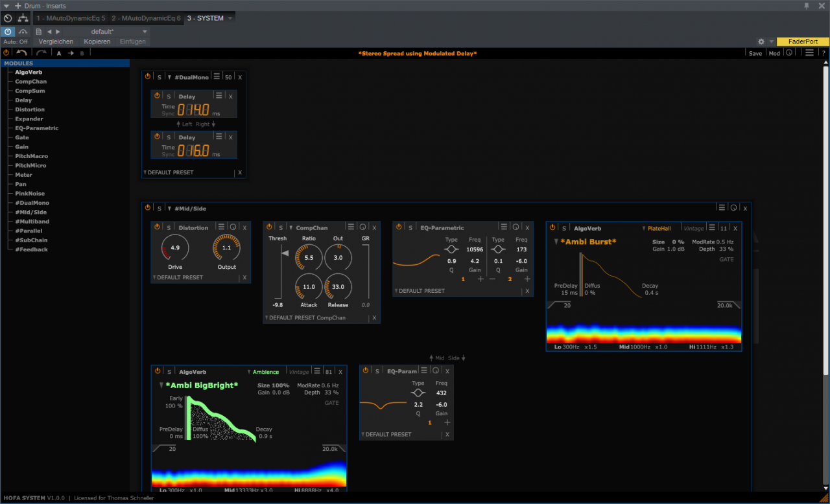Solo the CompChan module with S
The image size is (830, 504).
(281, 227)
